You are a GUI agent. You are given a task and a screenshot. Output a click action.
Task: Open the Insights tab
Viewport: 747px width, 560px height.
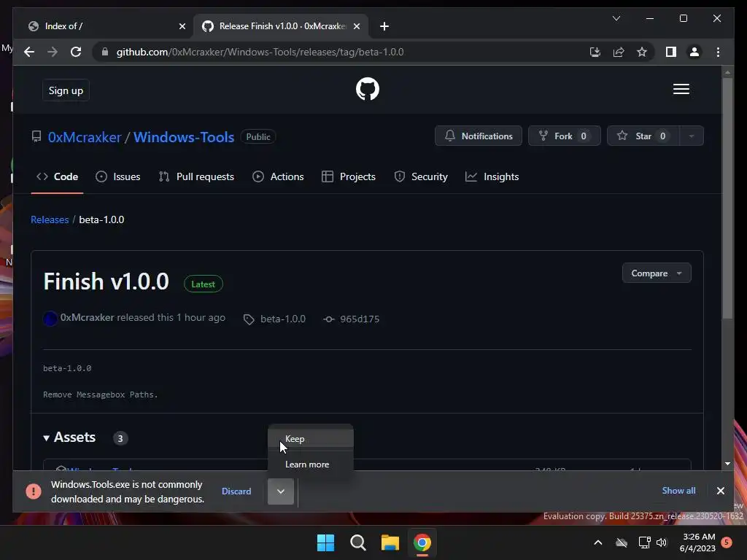tap(492, 176)
